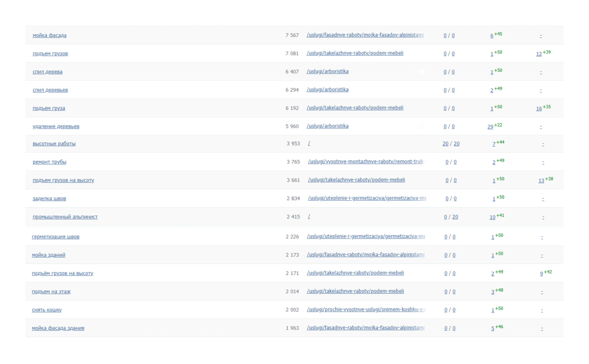This screenshot has width=589, height=364.
Task: Open arboristika URL in 'спил деревьев' row
Action: tap(328, 90)
